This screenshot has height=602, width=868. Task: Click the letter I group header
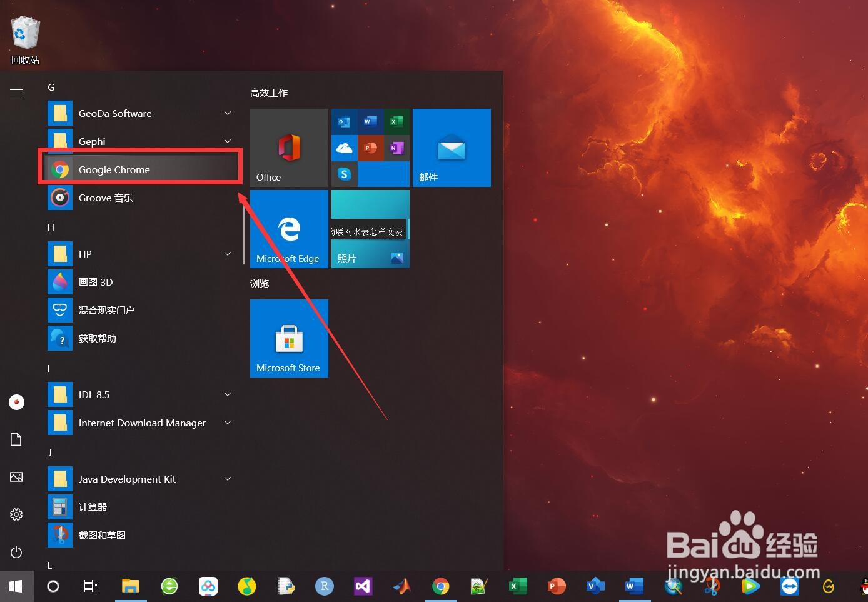[49, 369]
